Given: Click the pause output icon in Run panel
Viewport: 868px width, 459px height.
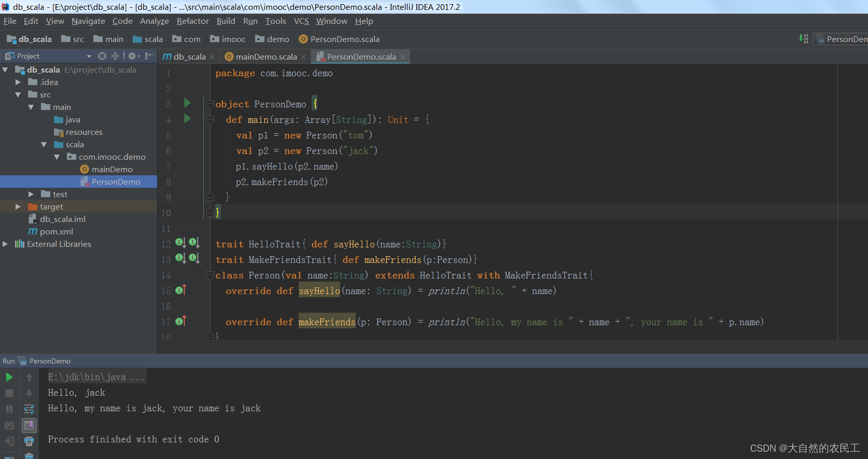Looking at the screenshot, I should [x=9, y=409].
